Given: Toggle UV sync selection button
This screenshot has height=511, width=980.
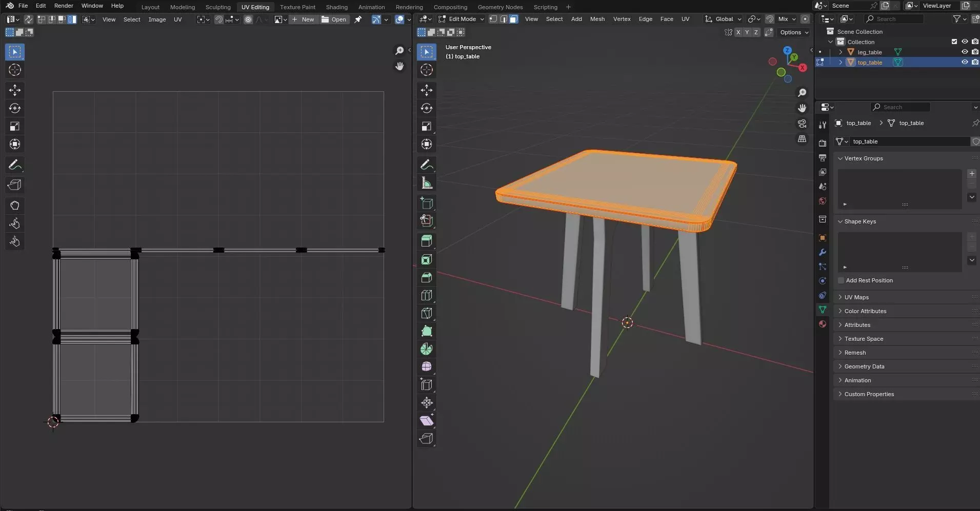Looking at the screenshot, I should click(x=29, y=19).
